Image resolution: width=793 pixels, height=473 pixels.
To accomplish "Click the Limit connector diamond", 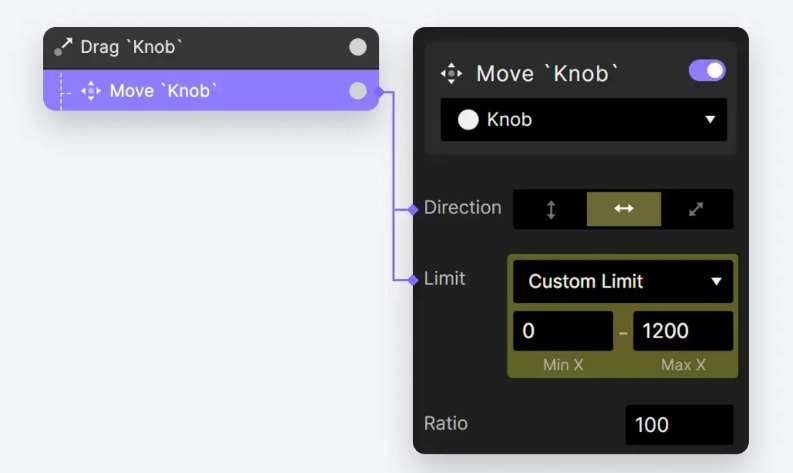I will 413,279.
